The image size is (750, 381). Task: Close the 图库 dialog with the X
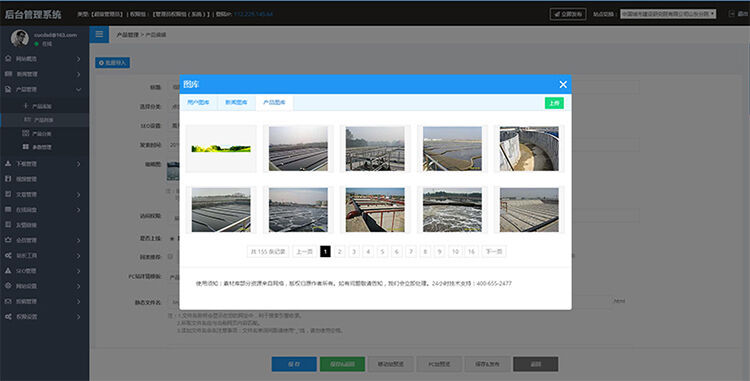[563, 84]
